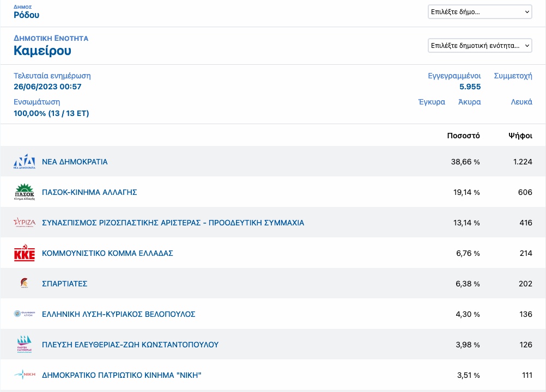Click the 'Καμείρου' unit heading
Viewport: 546px width, 392px height.
(x=43, y=51)
